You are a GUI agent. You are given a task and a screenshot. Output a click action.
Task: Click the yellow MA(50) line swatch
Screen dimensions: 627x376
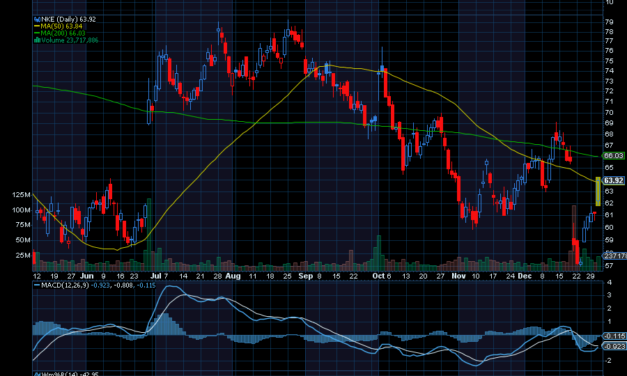37,26
